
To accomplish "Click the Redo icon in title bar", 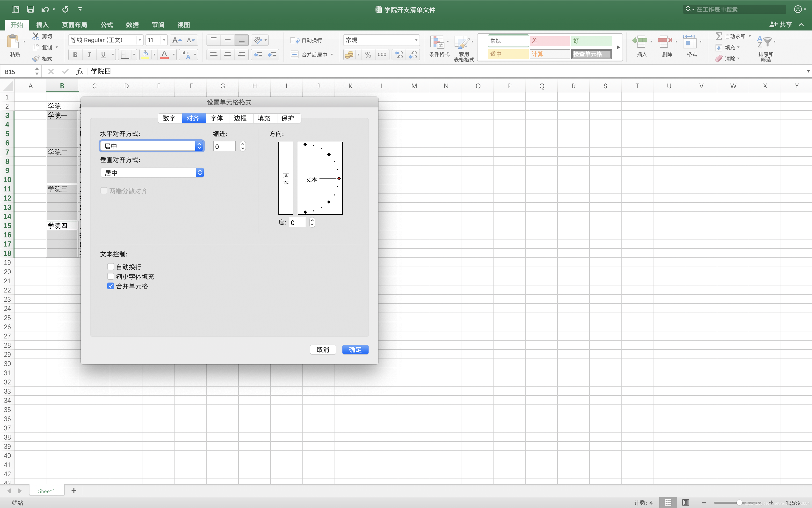I will coord(65,9).
